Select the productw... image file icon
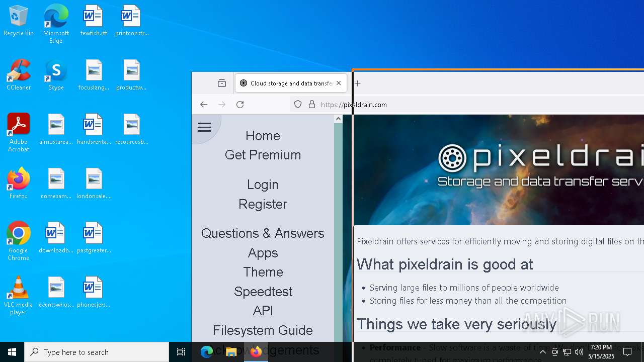 (x=131, y=75)
